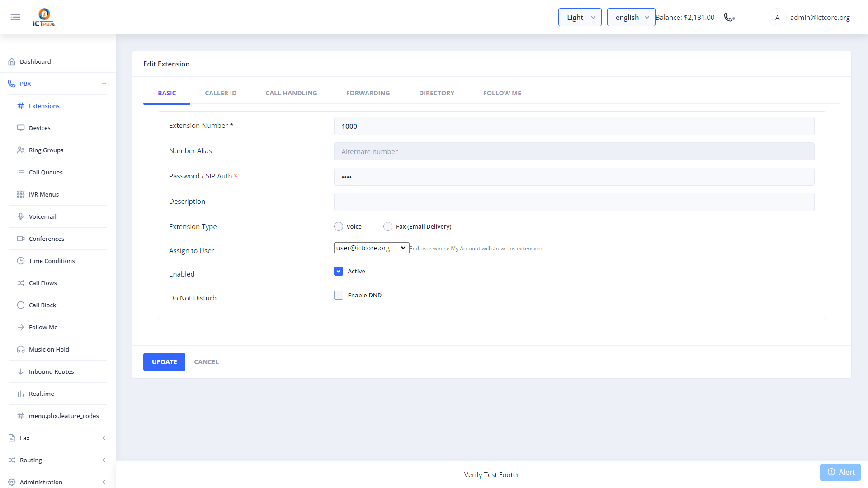Viewport: 868px width, 488px height.
Task: Click the Inbound Routes down-arrow icon
Action: click(21, 371)
